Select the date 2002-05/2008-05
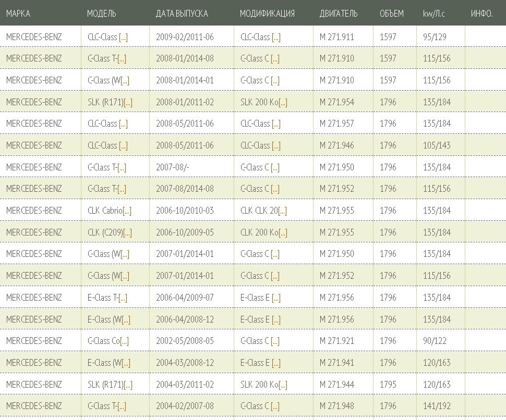 [x=185, y=341]
